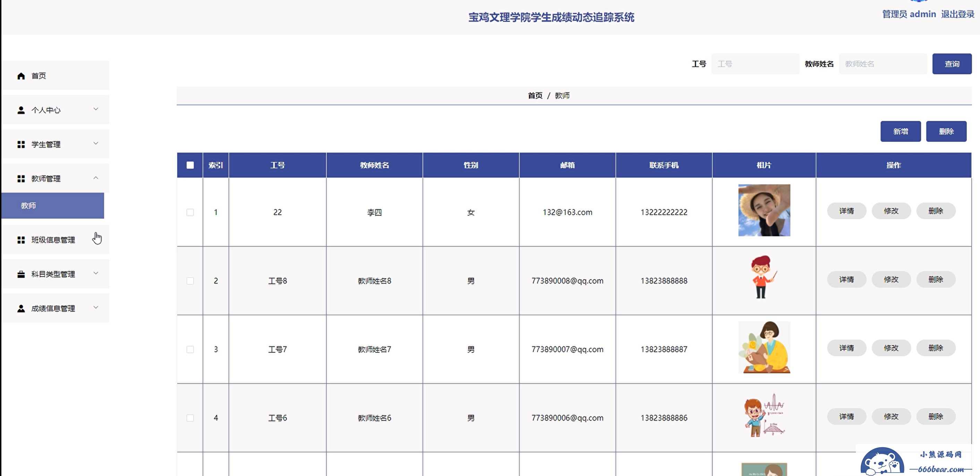Open 详情 for 教师姓名7
Viewport: 980px width, 476px height.
[846, 348]
